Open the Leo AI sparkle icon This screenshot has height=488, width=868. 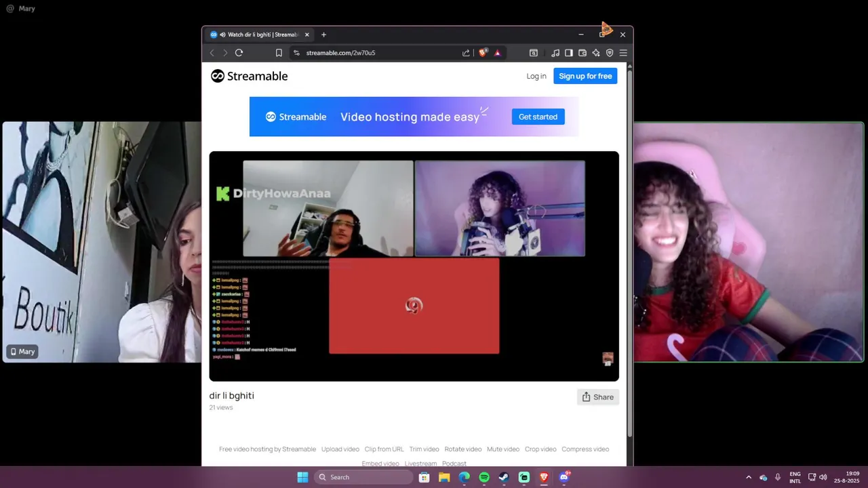pyautogui.click(x=596, y=53)
